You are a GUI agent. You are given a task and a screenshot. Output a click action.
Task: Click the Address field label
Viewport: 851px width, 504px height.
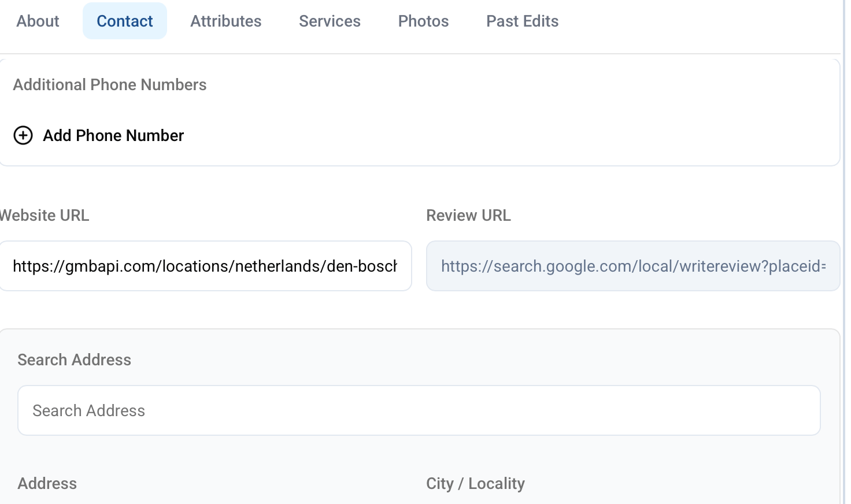(47, 484)
